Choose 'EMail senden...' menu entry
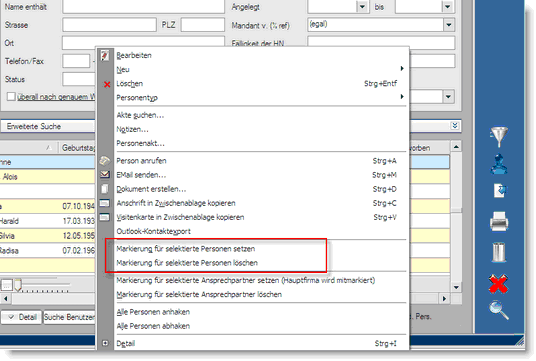 (261, 175)
